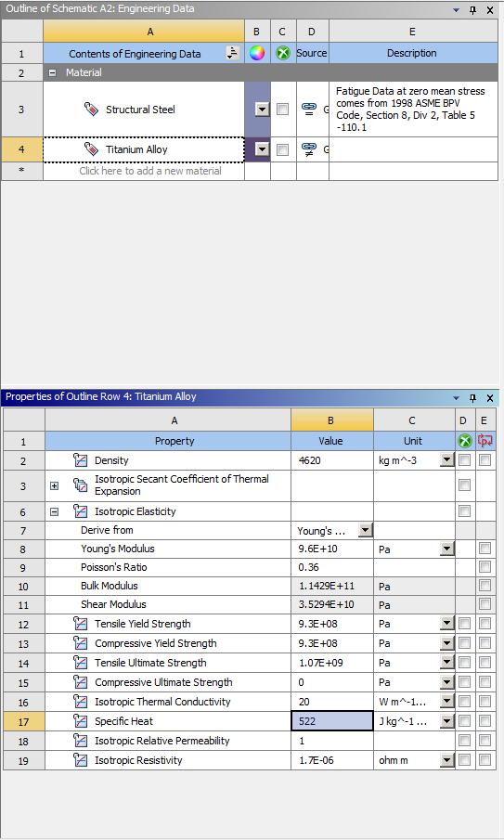
Task: Click the Isotropic Elasticity property icon
Action: pyautogui.click(x=81, y=511)
